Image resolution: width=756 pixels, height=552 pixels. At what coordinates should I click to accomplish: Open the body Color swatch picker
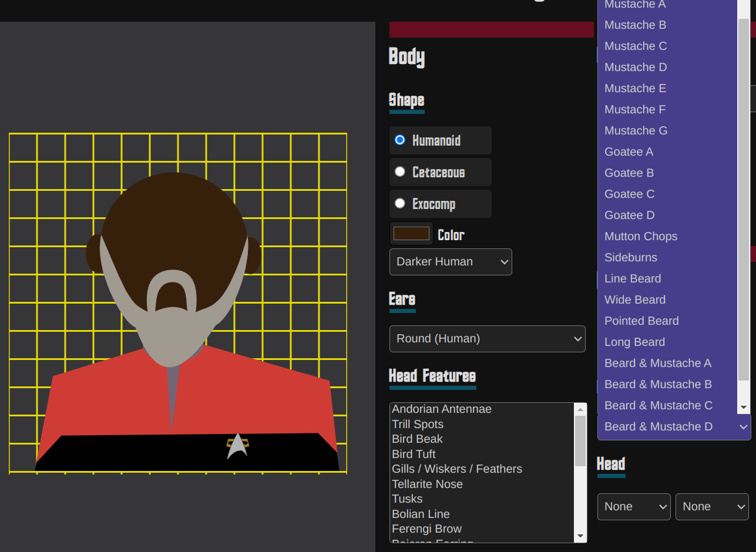(411, 234)
